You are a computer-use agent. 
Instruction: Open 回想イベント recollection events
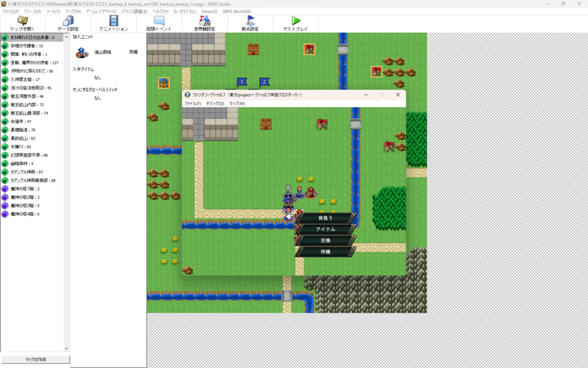click(x=159, y=23)
